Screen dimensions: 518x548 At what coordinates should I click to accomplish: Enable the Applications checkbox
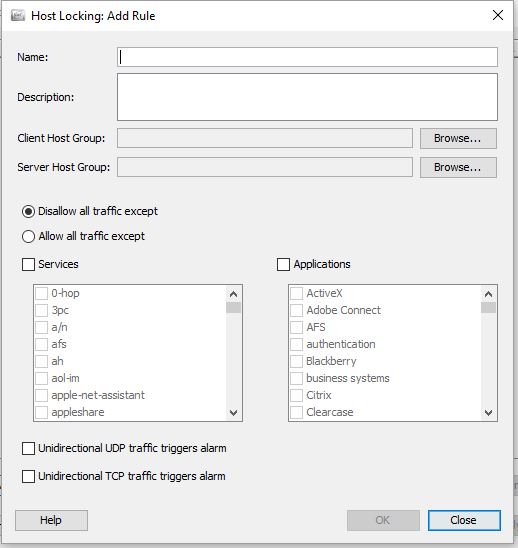click(x=283, y=265)
